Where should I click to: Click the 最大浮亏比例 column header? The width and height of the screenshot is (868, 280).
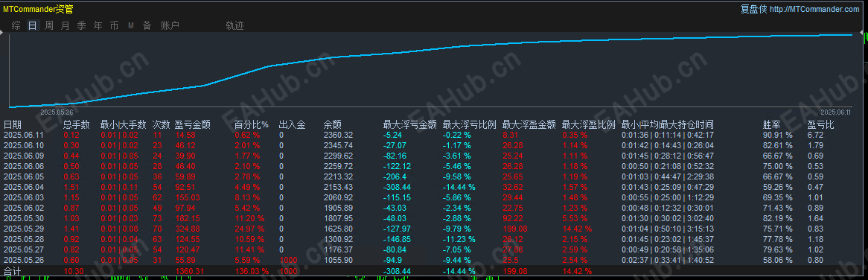point(470,124)
